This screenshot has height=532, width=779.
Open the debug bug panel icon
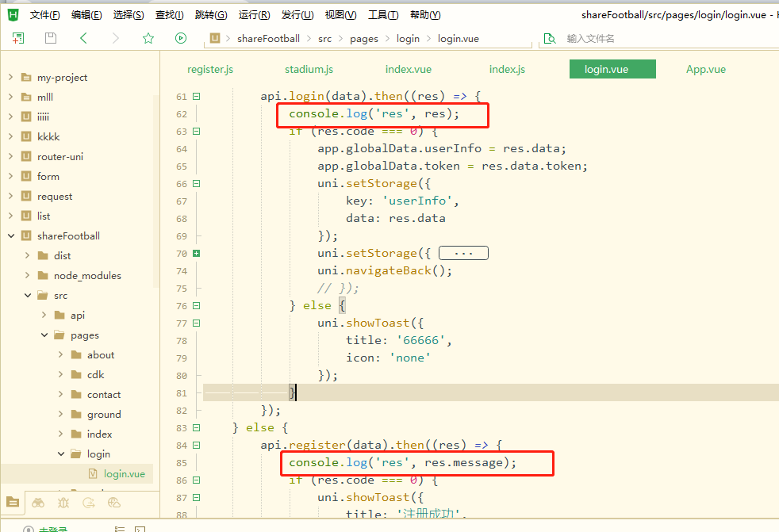click(63, 502)
